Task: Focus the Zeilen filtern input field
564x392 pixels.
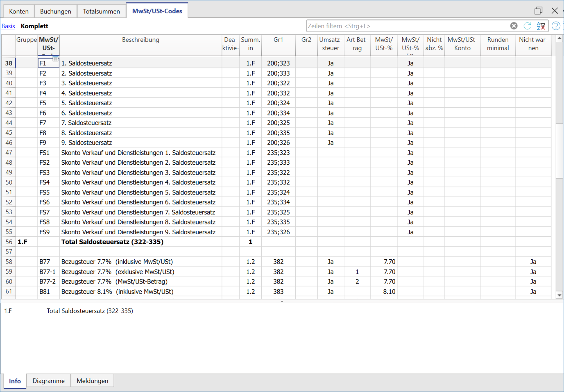Action: click(x=408, y=26)
